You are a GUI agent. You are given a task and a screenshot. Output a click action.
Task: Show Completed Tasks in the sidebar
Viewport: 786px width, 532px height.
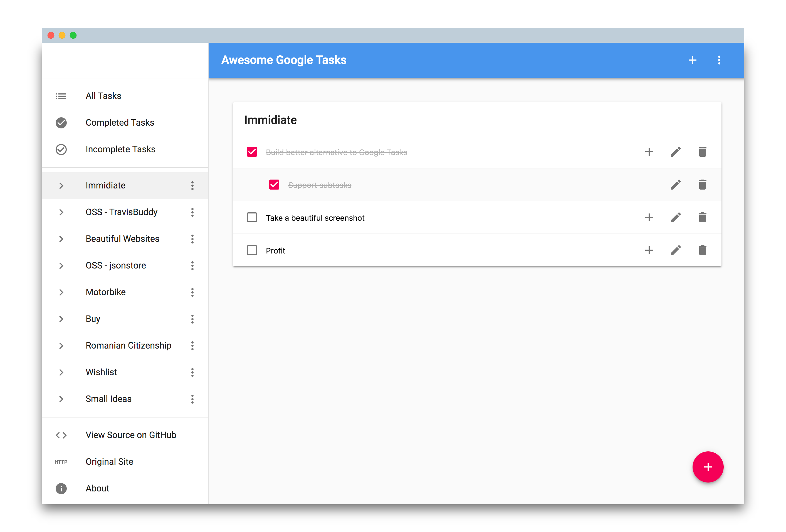[120, 123]
